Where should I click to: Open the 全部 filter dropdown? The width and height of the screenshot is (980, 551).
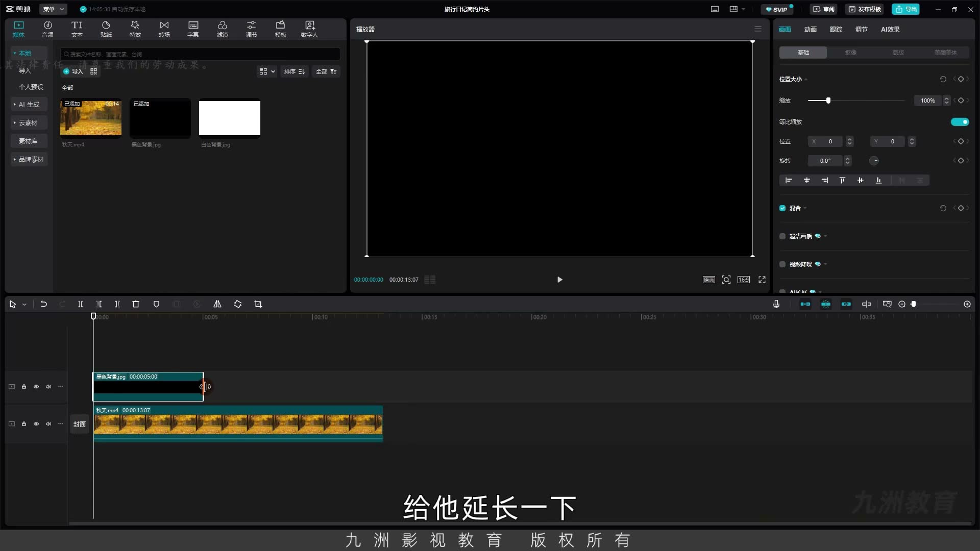[x=326, y=71]
